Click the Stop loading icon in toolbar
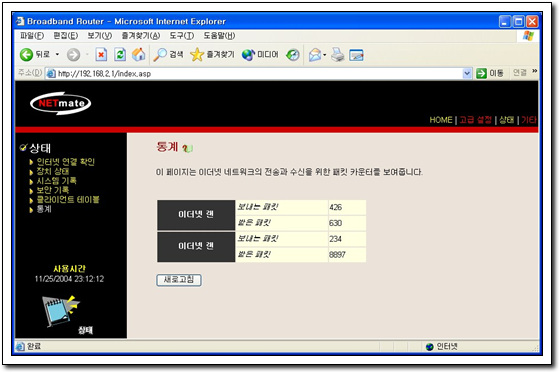 pos(101,55)
